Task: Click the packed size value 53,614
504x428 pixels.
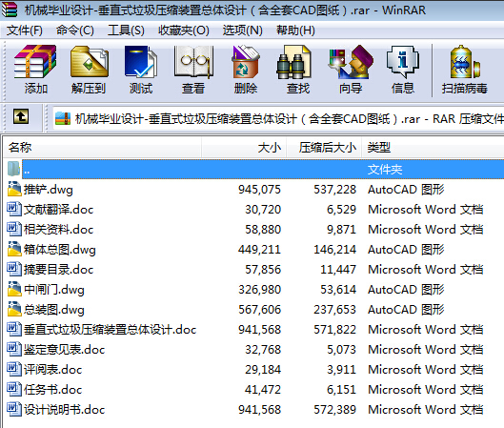Action: tap(338, 290)
